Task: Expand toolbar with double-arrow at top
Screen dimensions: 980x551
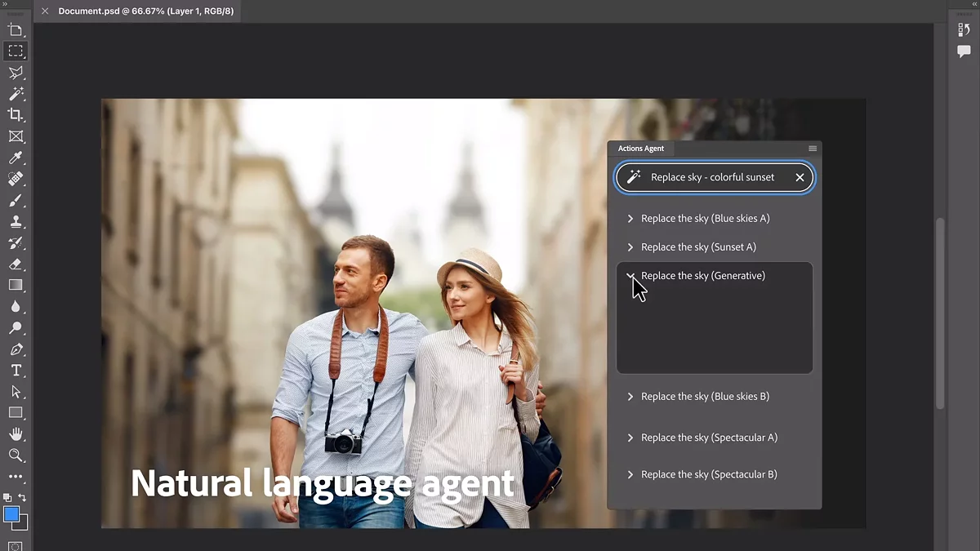Action: coord(6,4)
